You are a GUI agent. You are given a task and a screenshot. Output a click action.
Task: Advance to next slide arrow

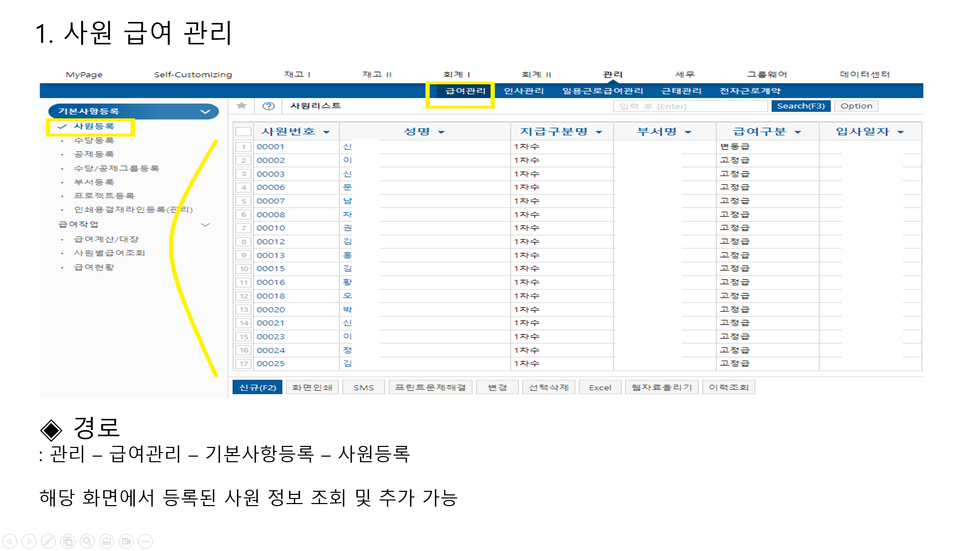pyautogui.click(x=29, y=541)
